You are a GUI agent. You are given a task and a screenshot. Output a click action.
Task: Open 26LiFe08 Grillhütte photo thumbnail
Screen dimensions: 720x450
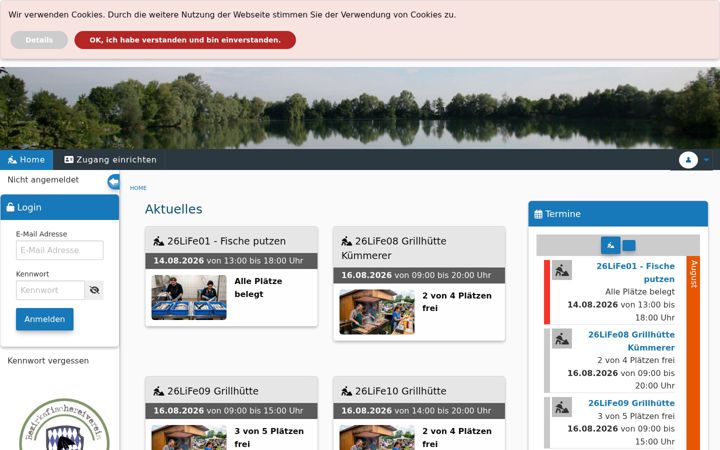[377, 312]
